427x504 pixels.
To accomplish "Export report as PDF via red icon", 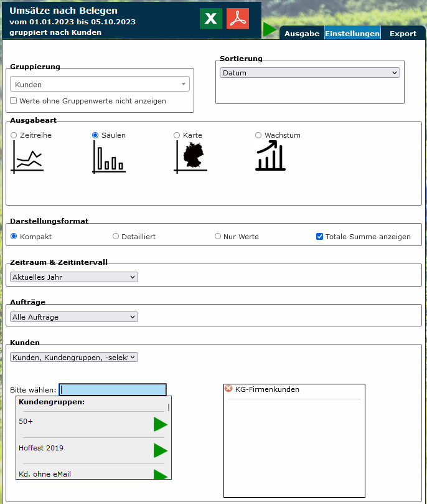I will [x=238, y=19].
